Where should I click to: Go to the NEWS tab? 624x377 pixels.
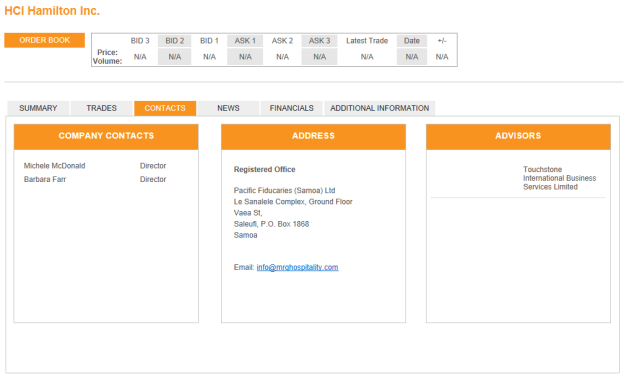(x=228, y=108)
